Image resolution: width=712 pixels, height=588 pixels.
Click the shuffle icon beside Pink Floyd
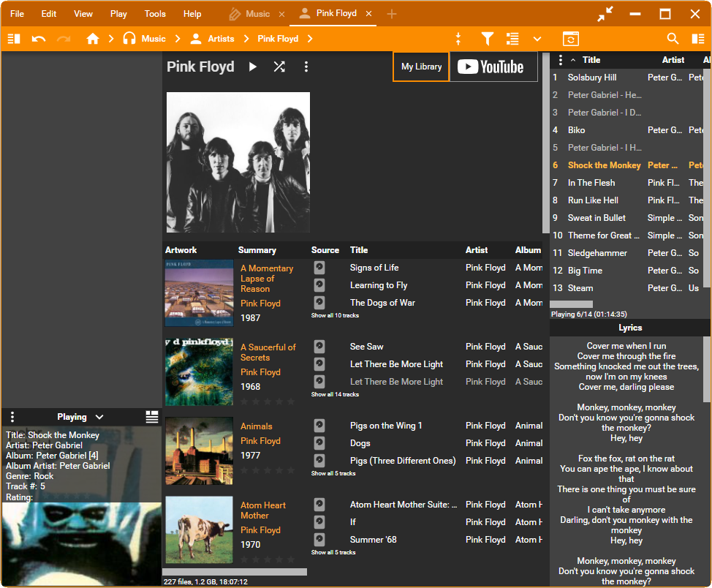click(x=279, y=67)
